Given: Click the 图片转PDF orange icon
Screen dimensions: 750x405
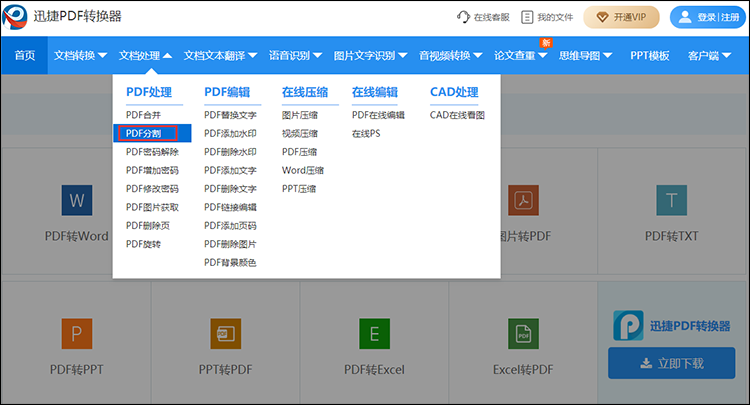Looking at the screenshot, I should (x=523, y=200).
